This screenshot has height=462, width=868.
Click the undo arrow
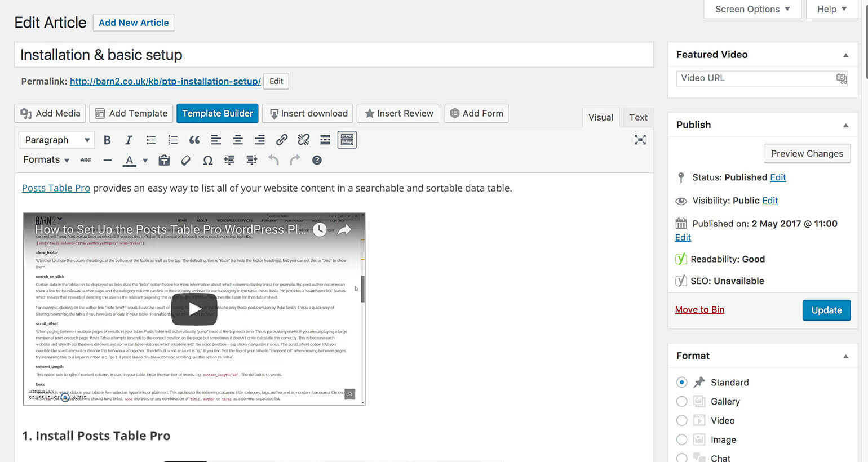[x=273, y=161]
